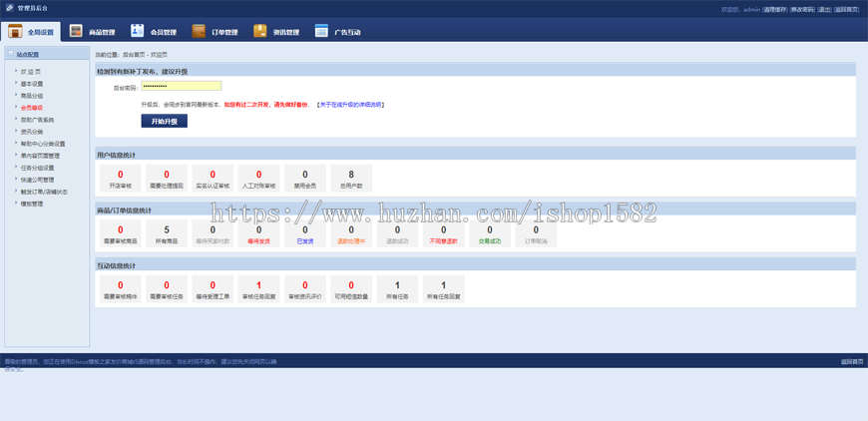
Task: Click the 会员管理 tab icon
Action: pyautogui.click(x=138, y=31)
